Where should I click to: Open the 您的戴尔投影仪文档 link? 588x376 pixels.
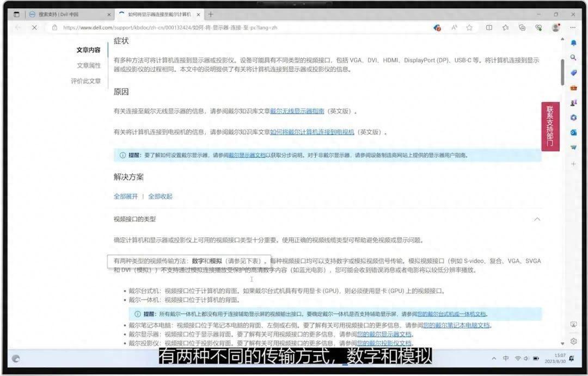click(x=384, y=343)
